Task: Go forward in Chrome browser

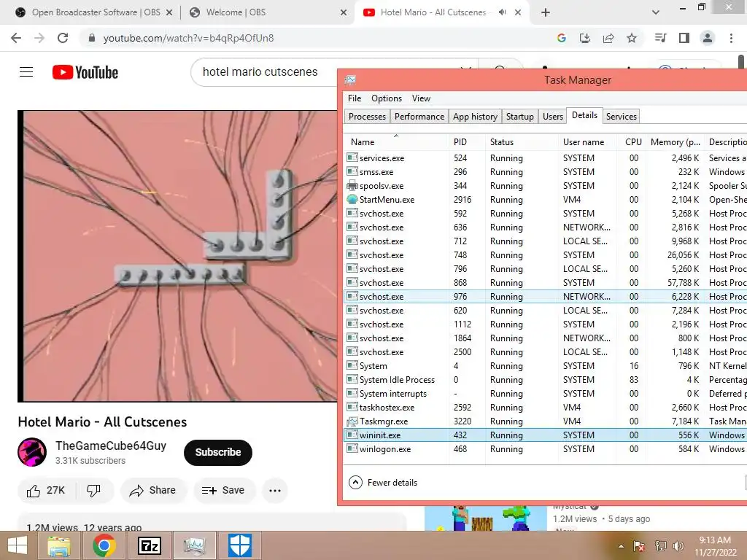Action: point(39,38)
